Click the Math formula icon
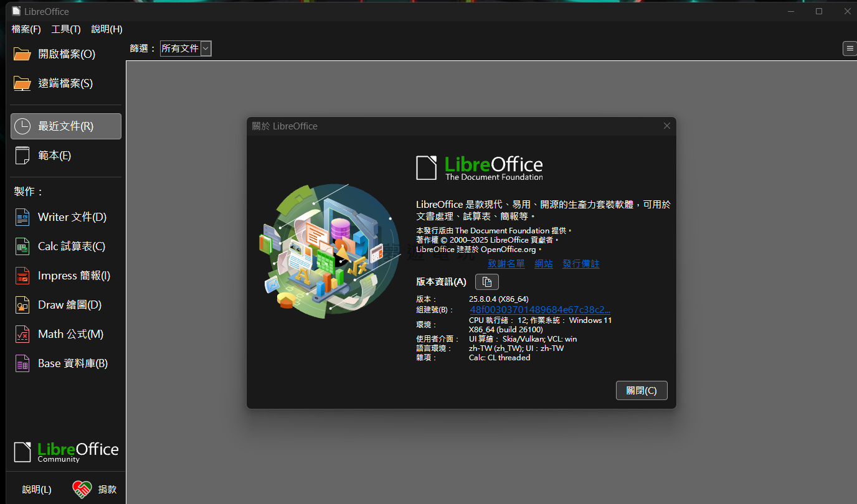This screenshot has height=504, width=857. pyautogui.click(x=22, y=334)
